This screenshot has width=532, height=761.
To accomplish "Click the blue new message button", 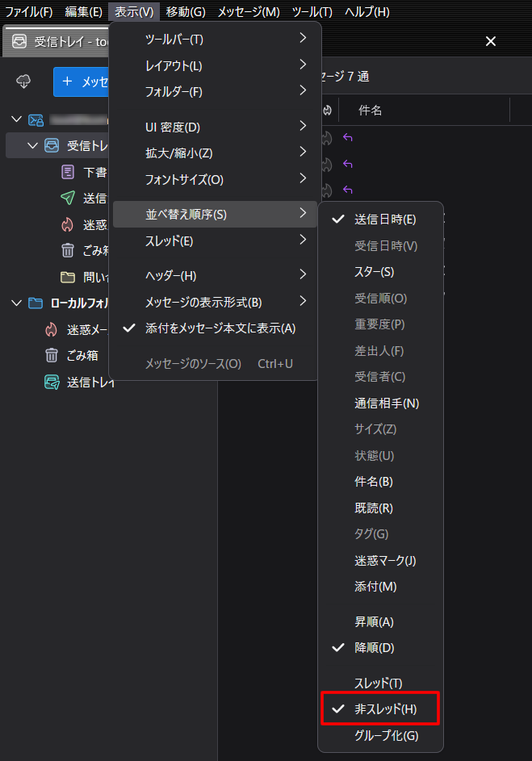I will point(81,82).
